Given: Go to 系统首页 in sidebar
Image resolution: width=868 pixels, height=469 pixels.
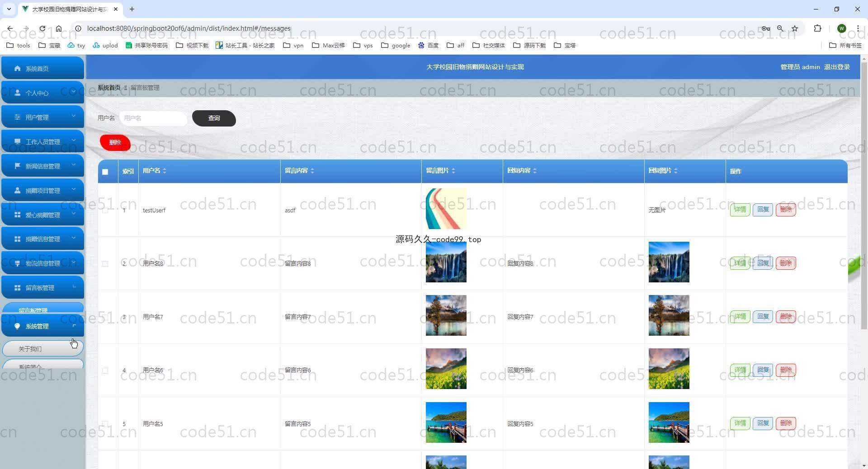Looking at the screenshot, I should pos(42,68).
